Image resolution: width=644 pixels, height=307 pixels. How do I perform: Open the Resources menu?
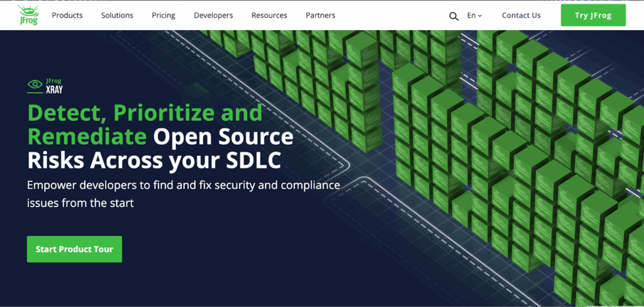(269, 15)
